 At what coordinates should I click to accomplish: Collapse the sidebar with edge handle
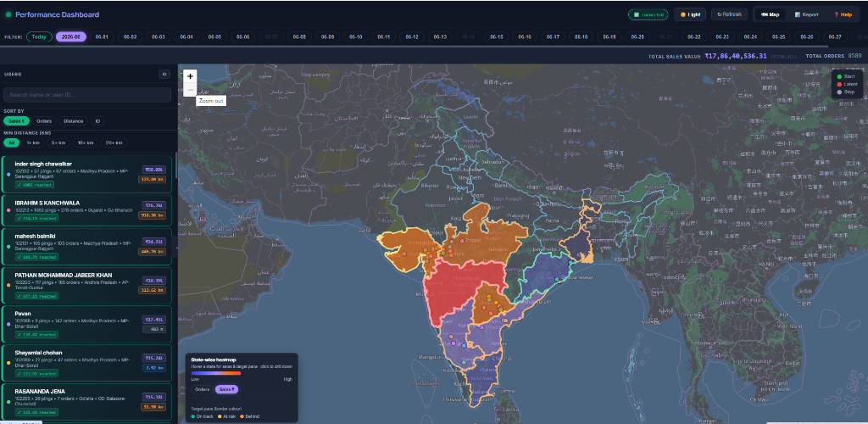pyautogui.click(x=175, y=248)
